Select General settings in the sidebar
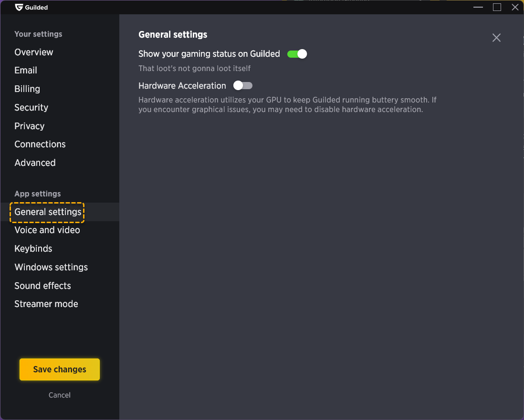This screenshot has height=420, width=524. [48, 212]
